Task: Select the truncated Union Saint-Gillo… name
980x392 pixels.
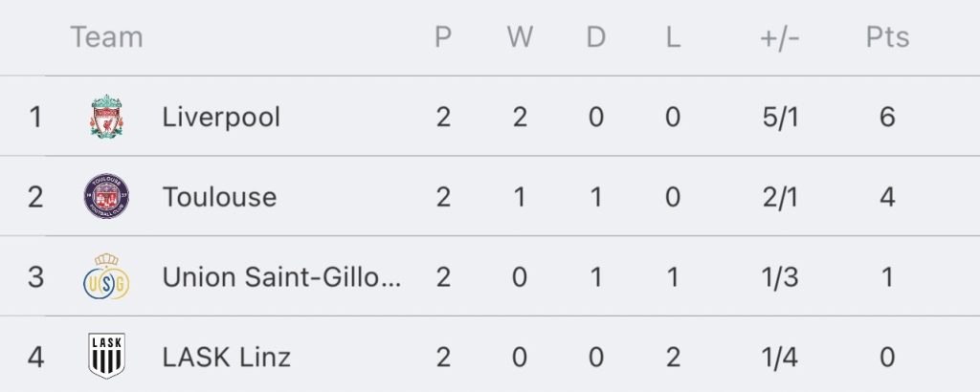Action: pos(282,277)
